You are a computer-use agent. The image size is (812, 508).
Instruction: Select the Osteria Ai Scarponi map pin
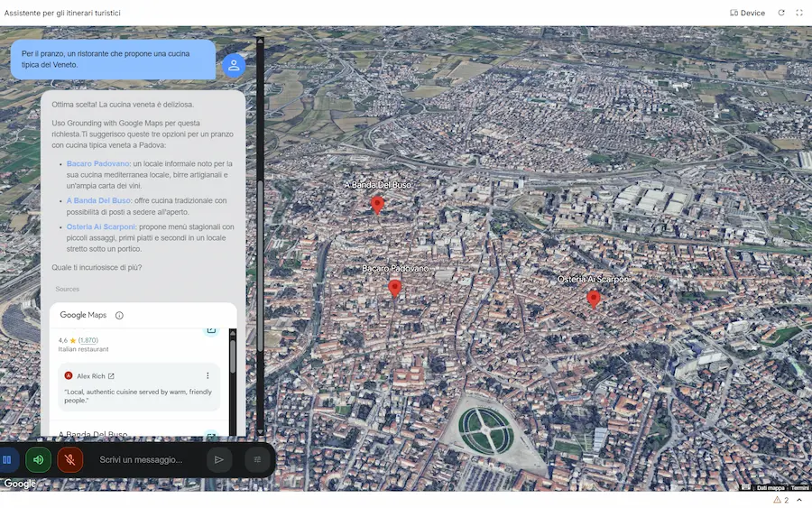pos(594,299)
